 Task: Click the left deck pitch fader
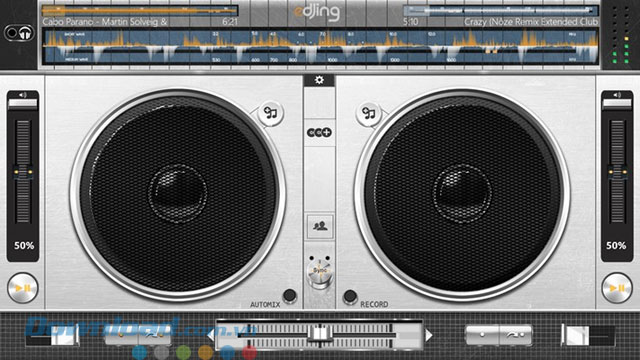23,172
